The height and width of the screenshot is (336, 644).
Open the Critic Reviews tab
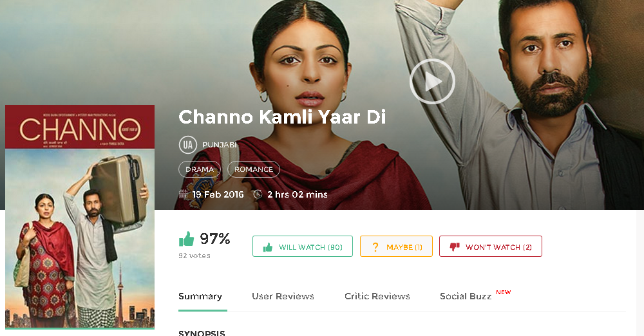377,296
